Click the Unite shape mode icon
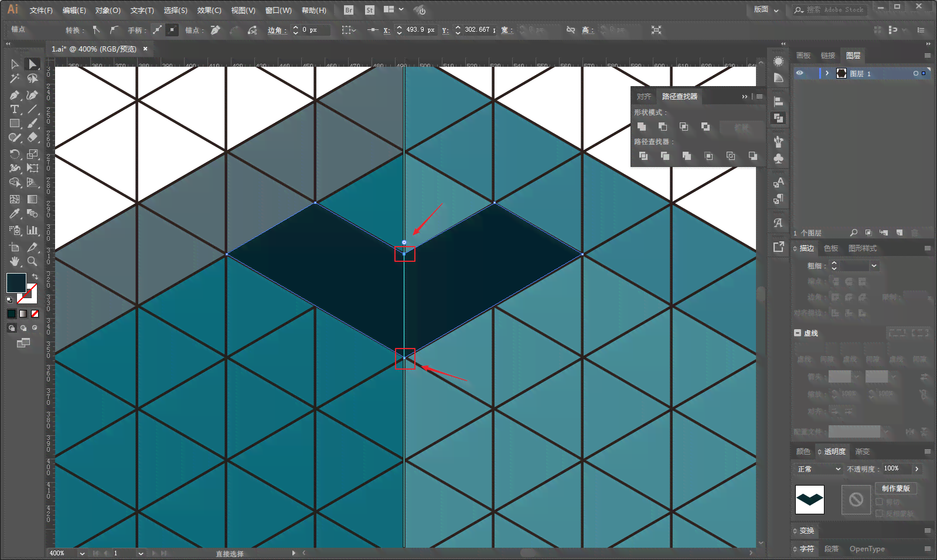937x560 pixels. 642,127
